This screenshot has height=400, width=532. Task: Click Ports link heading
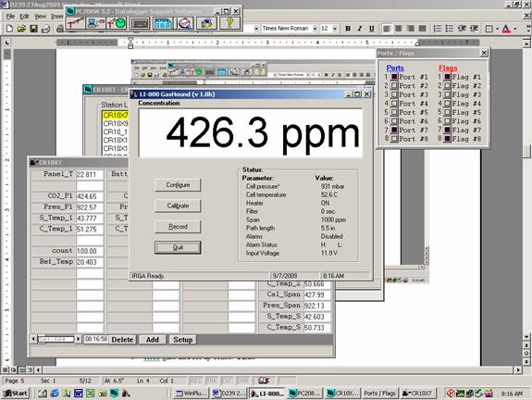(395, 68)
